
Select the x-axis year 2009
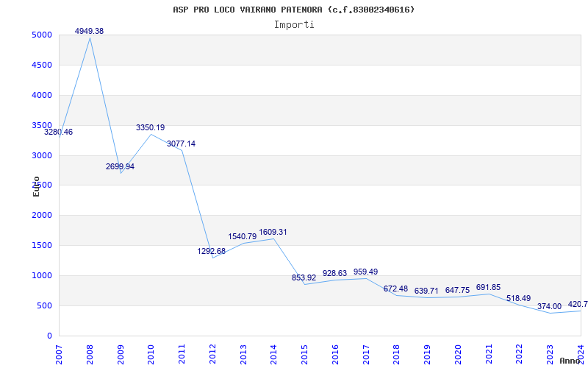click(121, 355)
